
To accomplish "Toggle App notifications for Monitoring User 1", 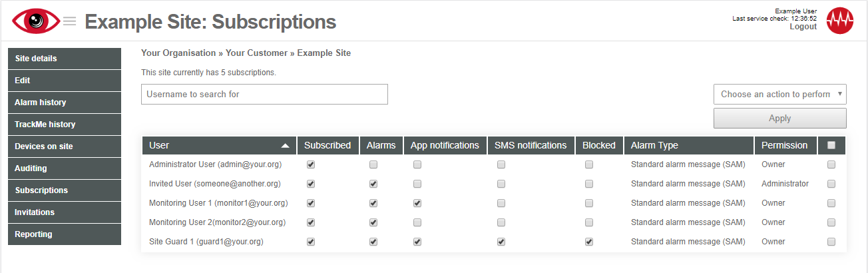I will point(417,203).
